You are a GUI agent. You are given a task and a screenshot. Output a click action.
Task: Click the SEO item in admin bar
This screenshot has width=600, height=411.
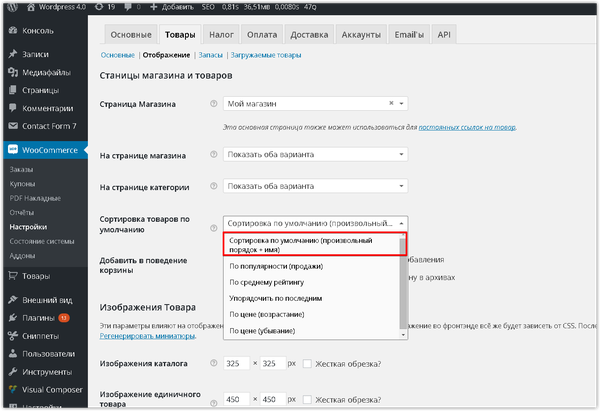(208, 7)
